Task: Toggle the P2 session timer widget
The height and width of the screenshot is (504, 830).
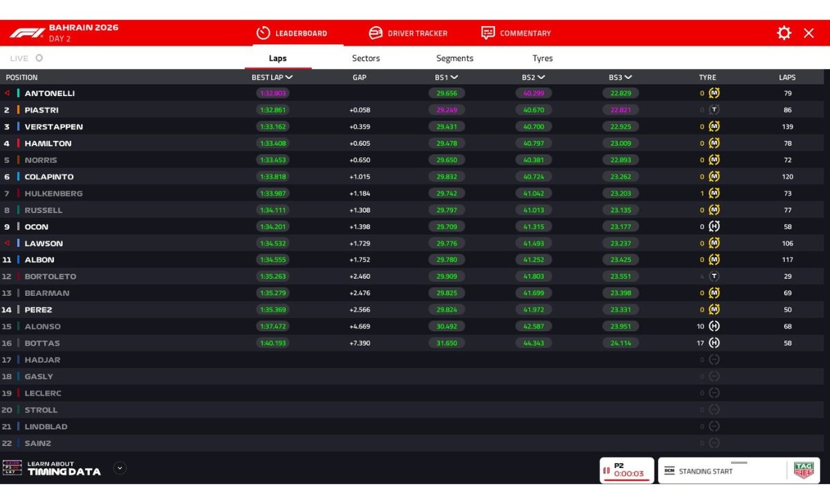Action: pos(626,470)
